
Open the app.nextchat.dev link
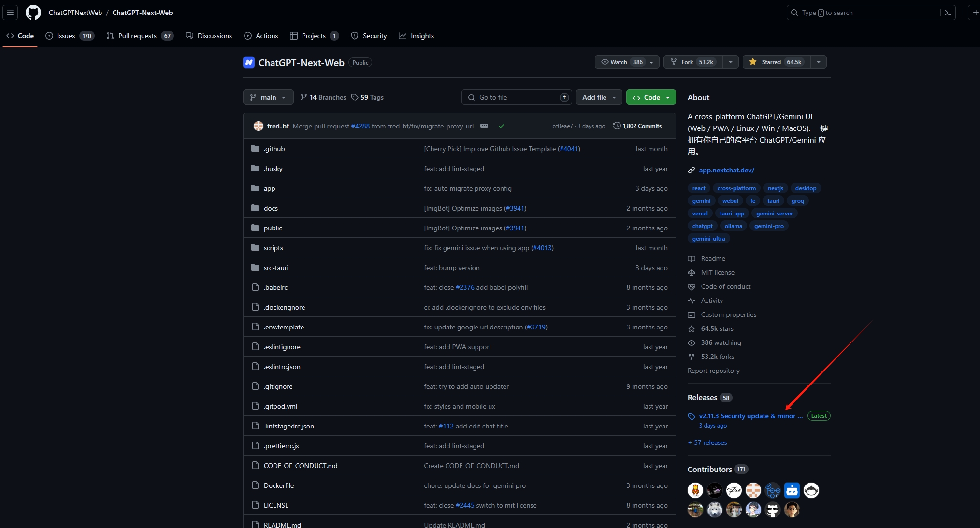coord(726,170)
